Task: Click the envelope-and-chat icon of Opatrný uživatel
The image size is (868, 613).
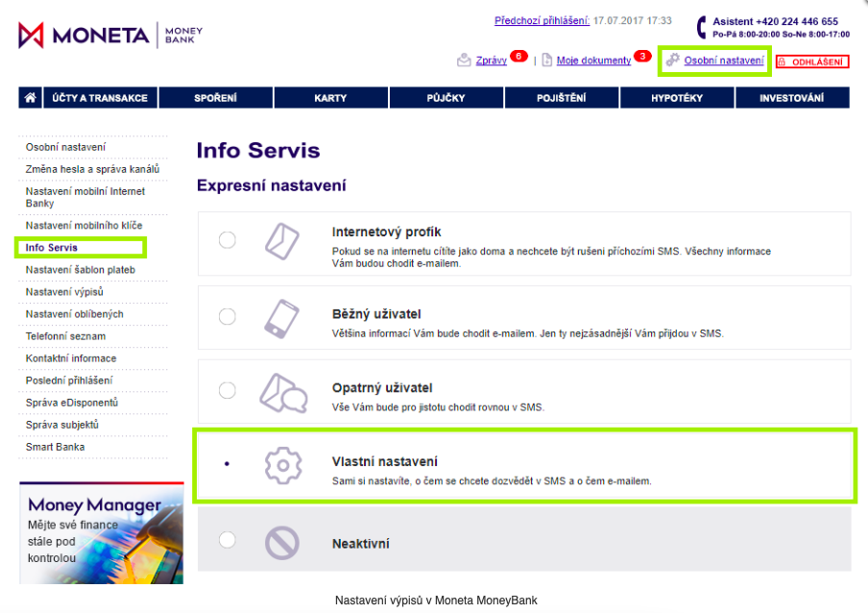Action: pos(283,393)
